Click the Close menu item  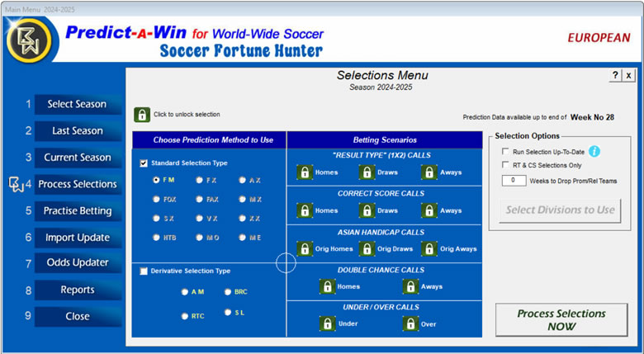[x=78, y=317]
